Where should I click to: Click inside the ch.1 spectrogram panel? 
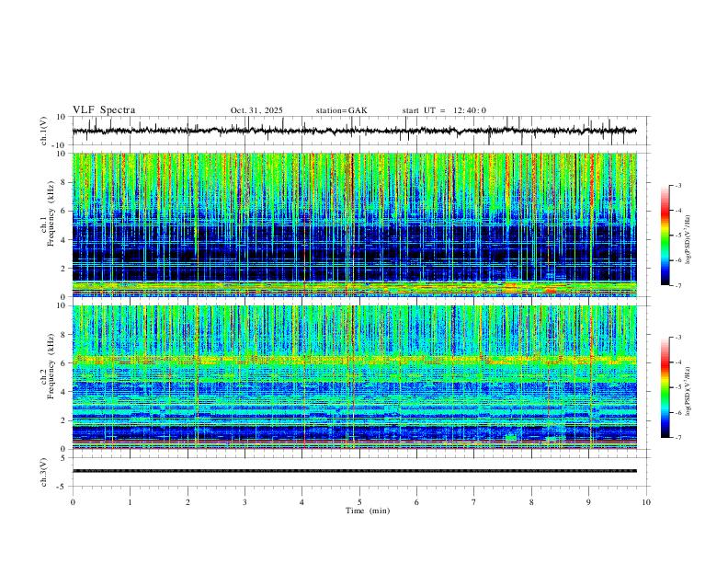click(354, 224)
